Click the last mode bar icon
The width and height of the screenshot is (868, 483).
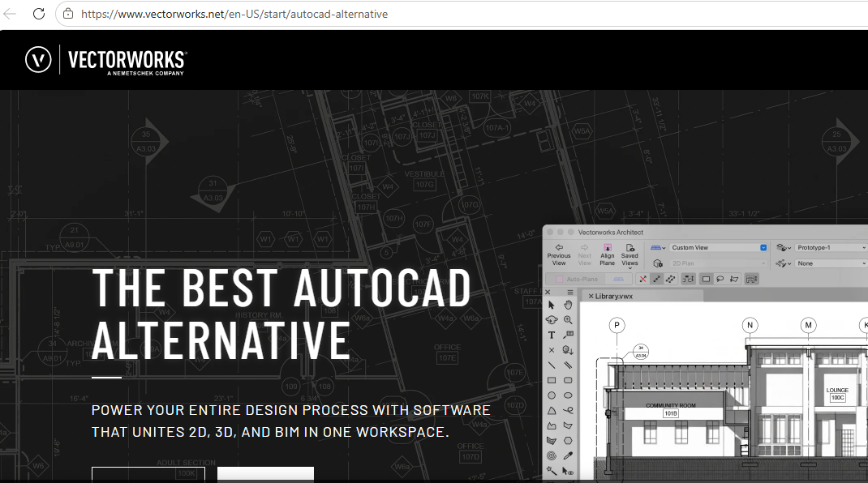pos(752,280)
